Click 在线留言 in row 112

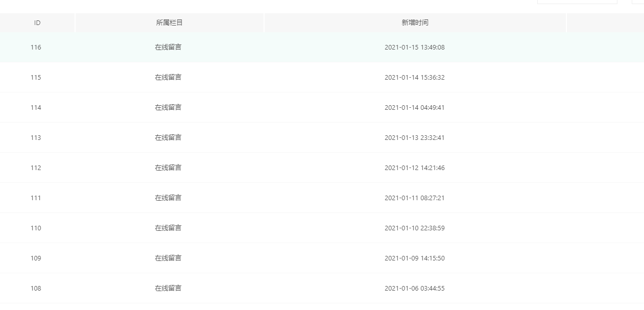point(169,168)
